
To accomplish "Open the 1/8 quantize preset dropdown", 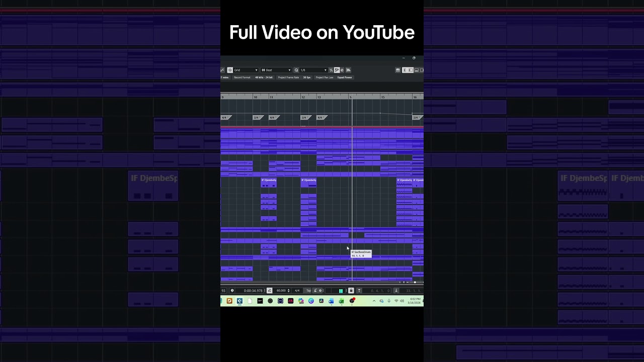I will (x=313, y=70).
